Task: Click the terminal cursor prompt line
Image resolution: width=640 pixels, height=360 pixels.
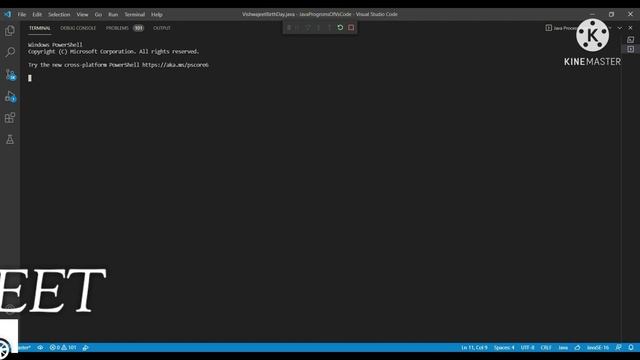Action: [30, 78]
